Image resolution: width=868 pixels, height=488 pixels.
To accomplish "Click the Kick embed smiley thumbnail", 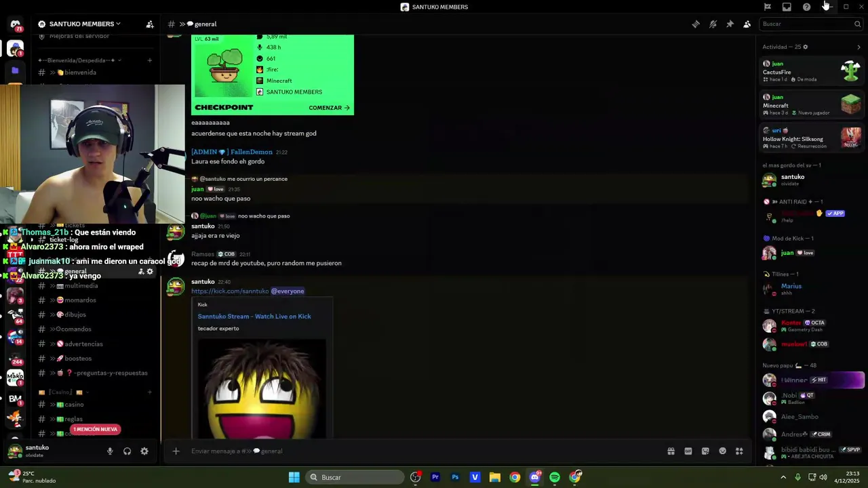I will click(262, 388).
